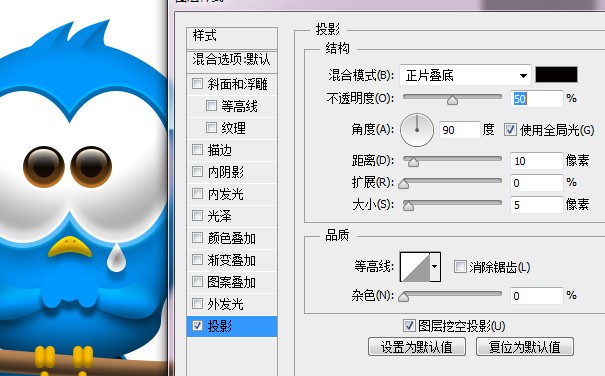Tick the 纹理 checkbox
The image size is (605, 376).
[211, 127]
